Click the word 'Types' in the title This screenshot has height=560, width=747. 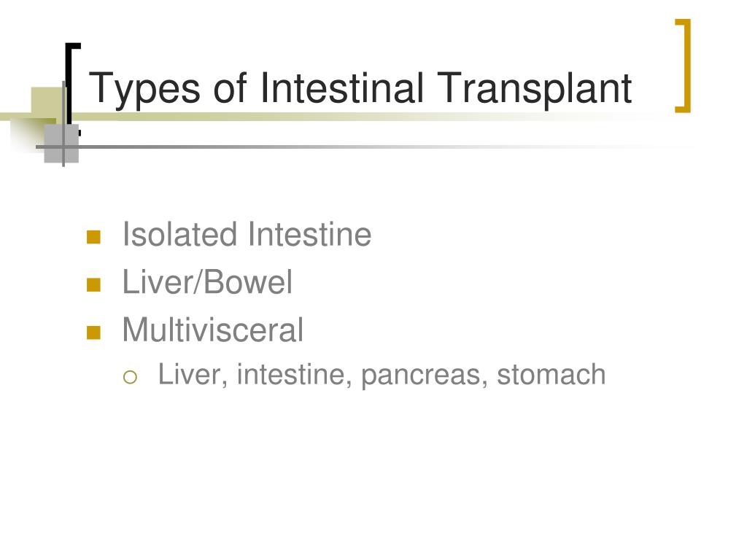(145, 88)
